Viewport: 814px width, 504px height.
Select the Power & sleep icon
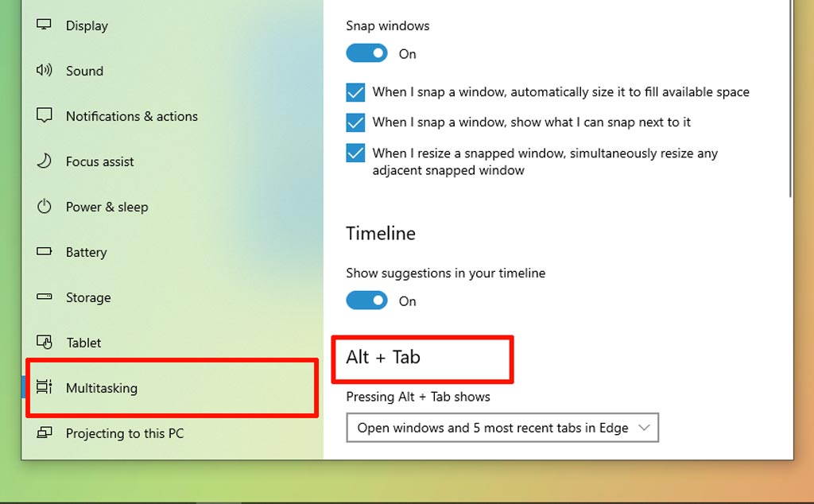tap(44, 207)
